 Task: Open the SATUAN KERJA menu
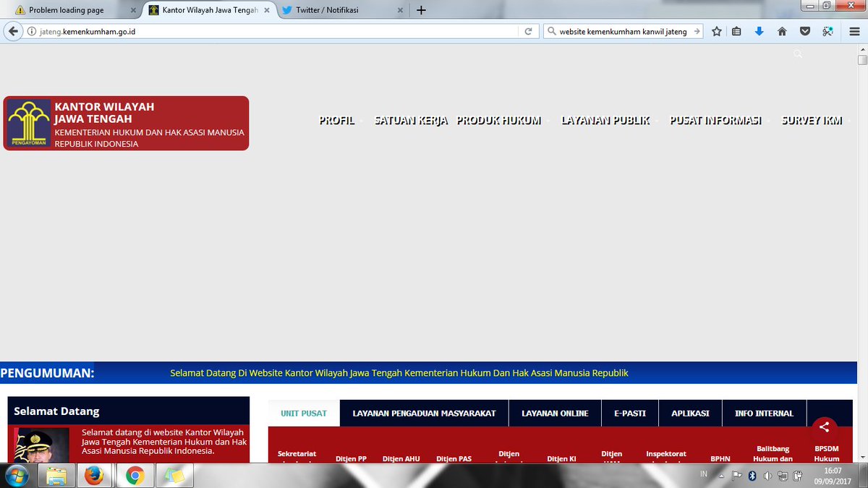click(x=411, y=121)
